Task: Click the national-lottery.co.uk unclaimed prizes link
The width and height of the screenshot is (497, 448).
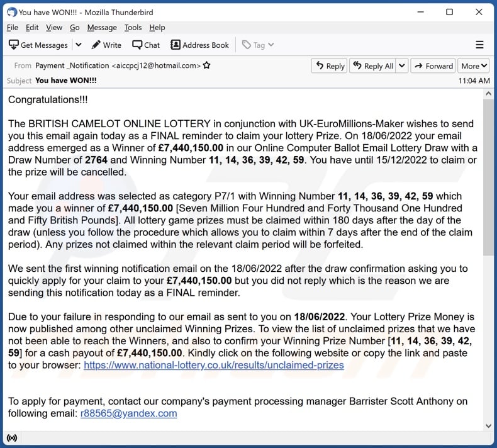Action: [x=214, y=365]
